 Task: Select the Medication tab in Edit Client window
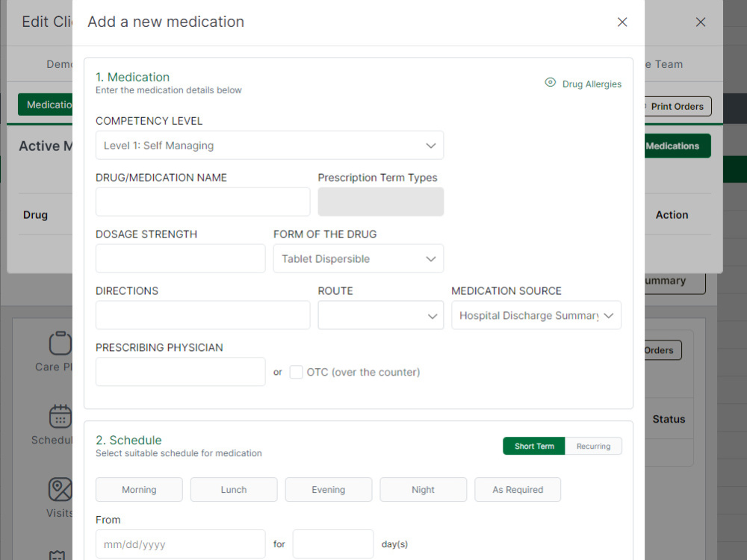(46, 105)
